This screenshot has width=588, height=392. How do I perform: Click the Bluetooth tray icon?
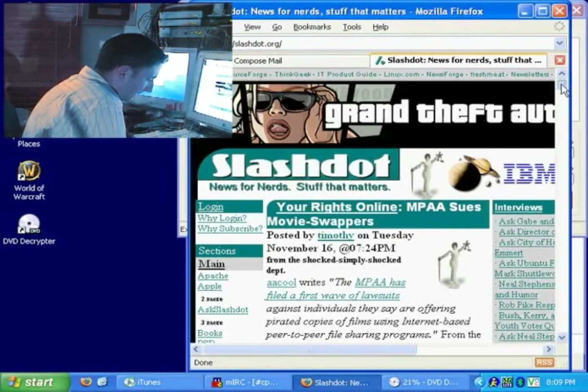pos(519,382)
